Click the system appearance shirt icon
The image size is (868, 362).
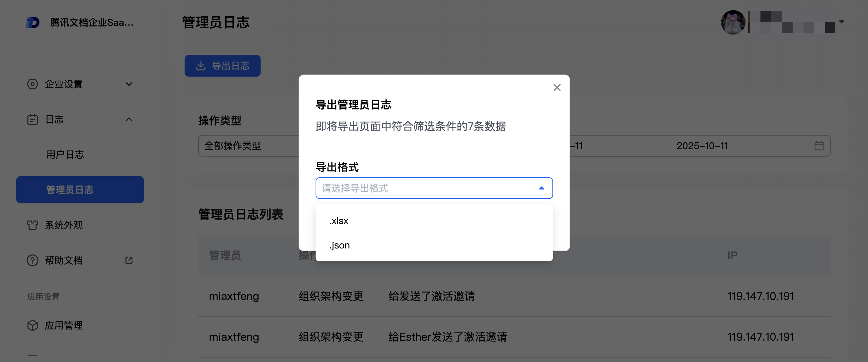33,225
